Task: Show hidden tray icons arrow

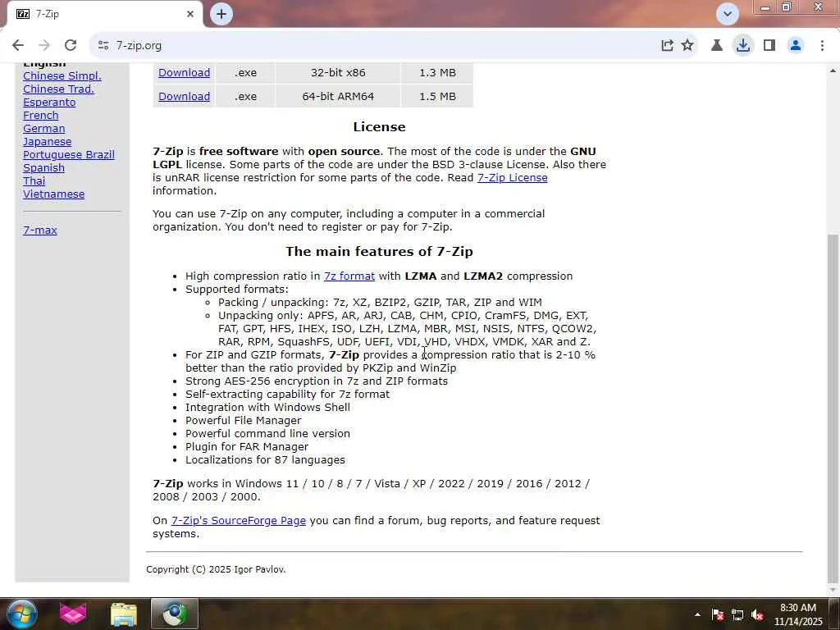Action: 697,614
